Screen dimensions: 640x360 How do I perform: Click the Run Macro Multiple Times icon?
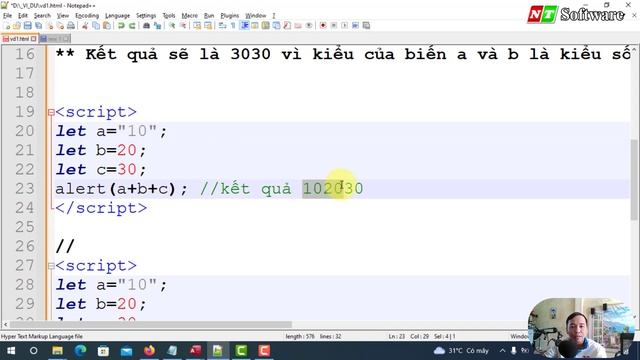(356, 26)
